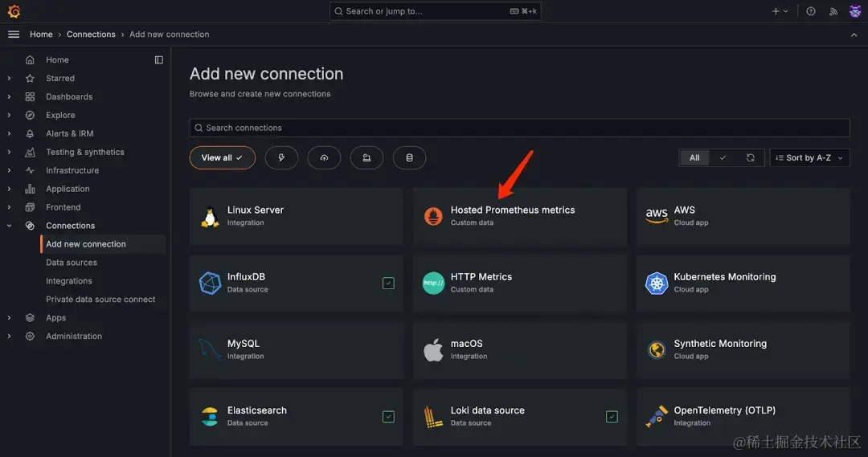The width and height of the screenshot is (868, 457).
Task: Click the Connections sidebar icon
Action: click(x=30, y=226)
